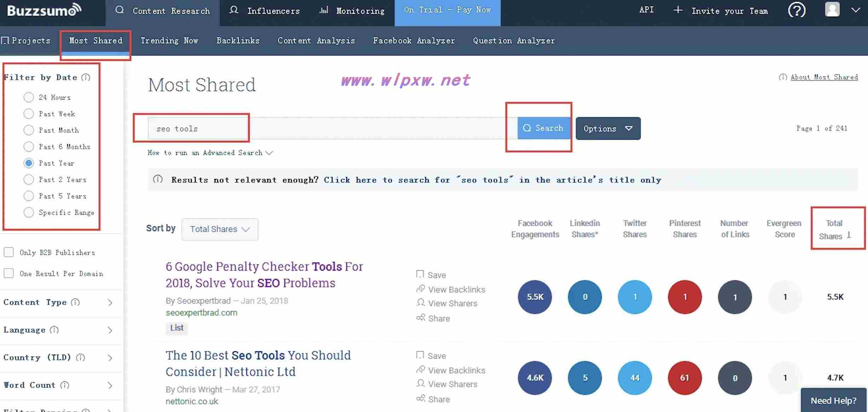Expand the Language filter
Screen dimensions: 868x412
tap(61, 330)
